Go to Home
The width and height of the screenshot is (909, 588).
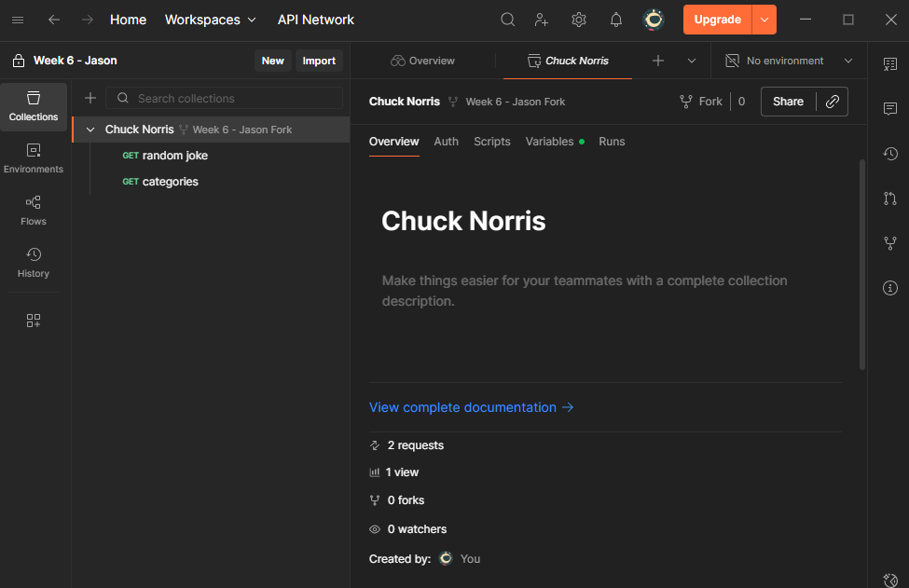[128, 20]
